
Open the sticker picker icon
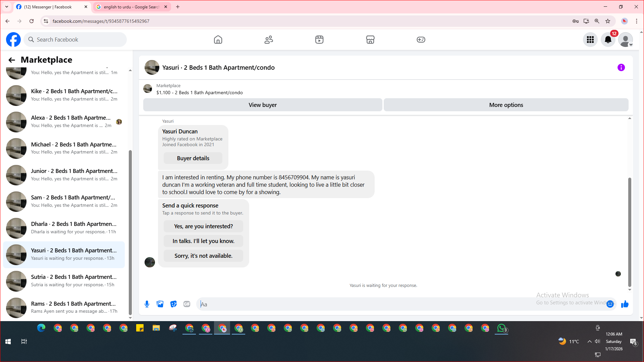(173, 304)
